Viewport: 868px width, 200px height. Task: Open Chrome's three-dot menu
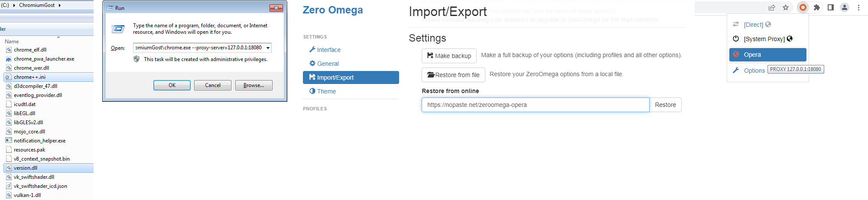[x=858, y=7]
